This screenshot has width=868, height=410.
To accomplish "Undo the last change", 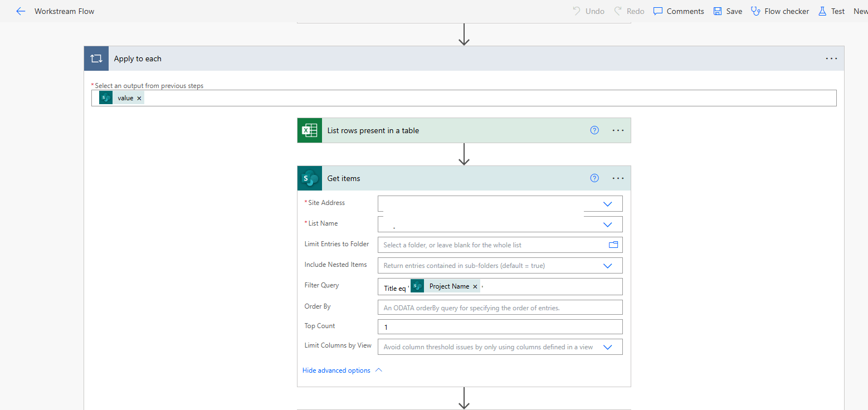I will (588, 11).
